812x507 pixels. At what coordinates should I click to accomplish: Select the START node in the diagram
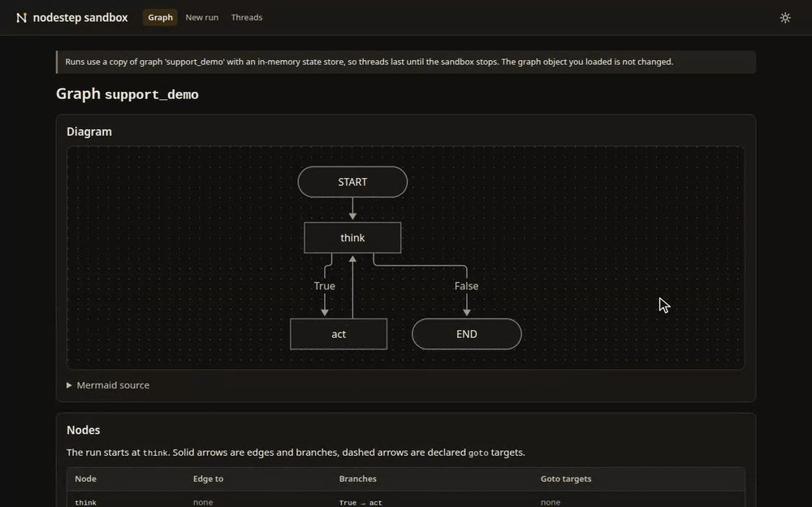click(x=352, y=182)
